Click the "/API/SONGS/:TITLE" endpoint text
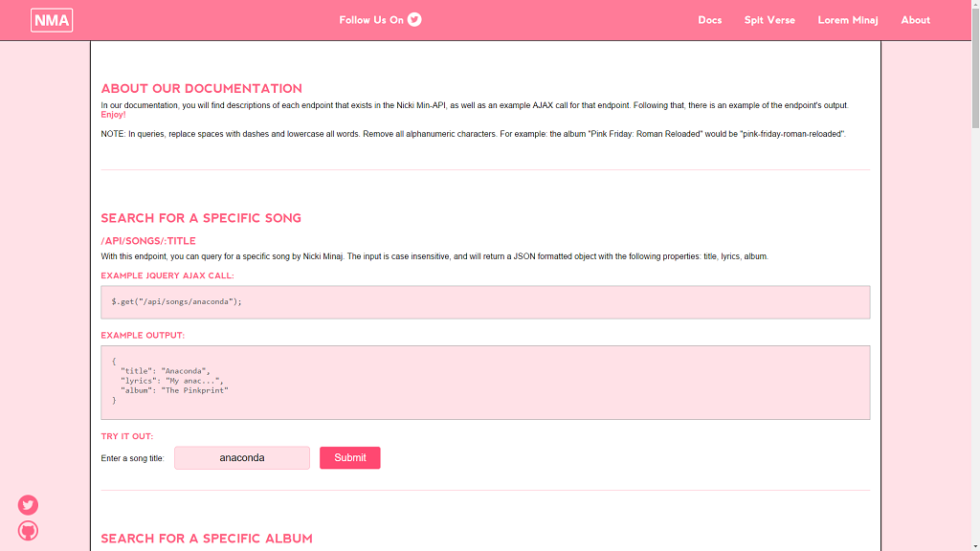The image size is (980, 551). coord(148,241)
